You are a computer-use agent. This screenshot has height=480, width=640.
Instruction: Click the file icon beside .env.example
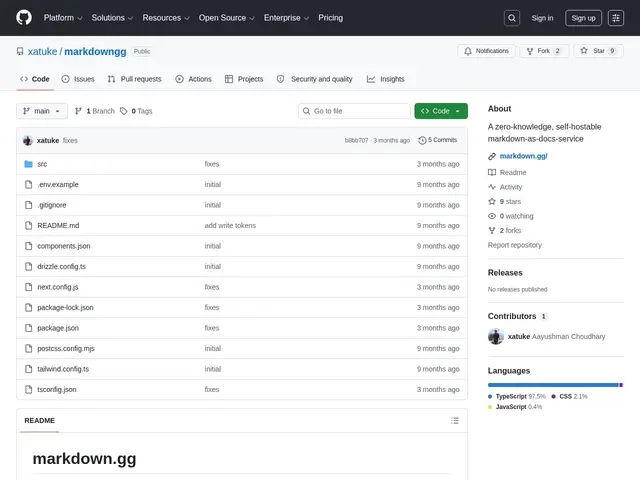pyautogui.click(x=28, y=184)
